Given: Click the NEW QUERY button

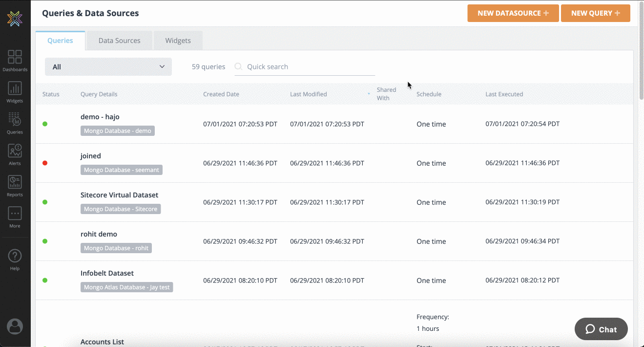Looking at the screenshot, I should 595,13.
